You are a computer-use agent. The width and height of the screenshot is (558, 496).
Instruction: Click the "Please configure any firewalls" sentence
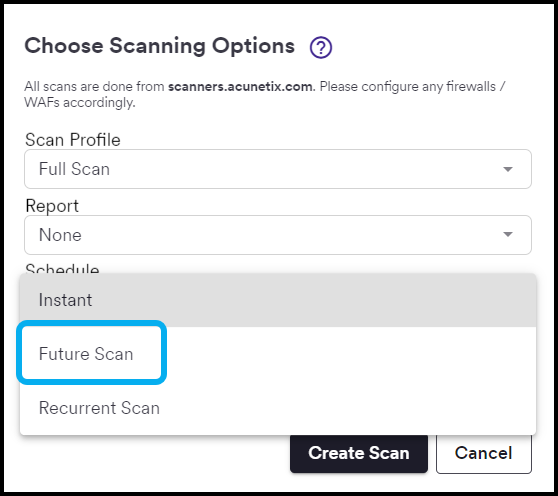408,86
